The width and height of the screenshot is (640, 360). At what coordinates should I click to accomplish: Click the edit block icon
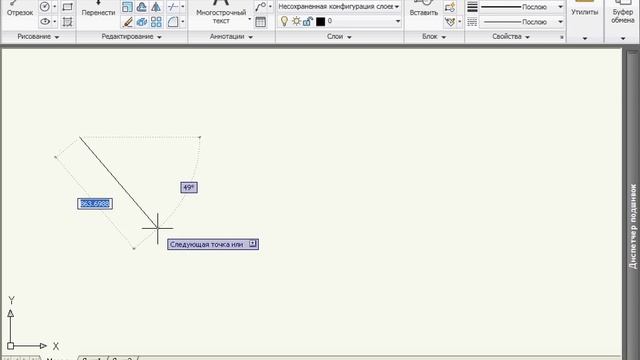coord(450,22)
